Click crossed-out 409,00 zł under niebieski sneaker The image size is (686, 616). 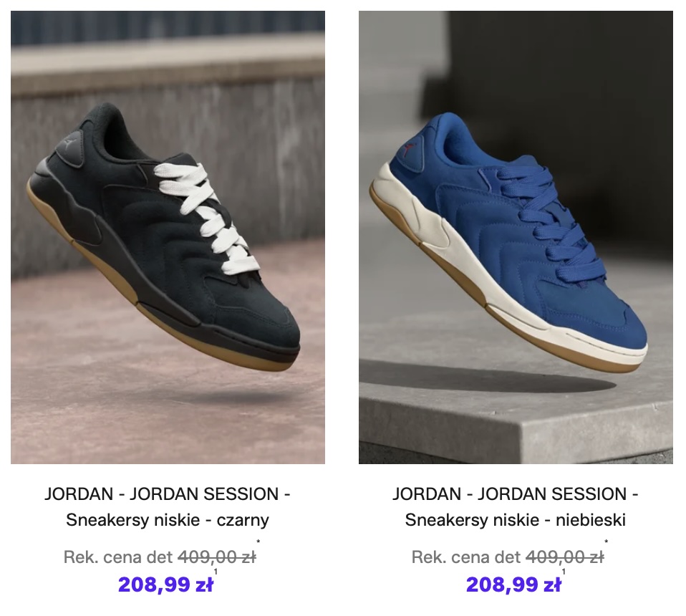tap(564, 557)
